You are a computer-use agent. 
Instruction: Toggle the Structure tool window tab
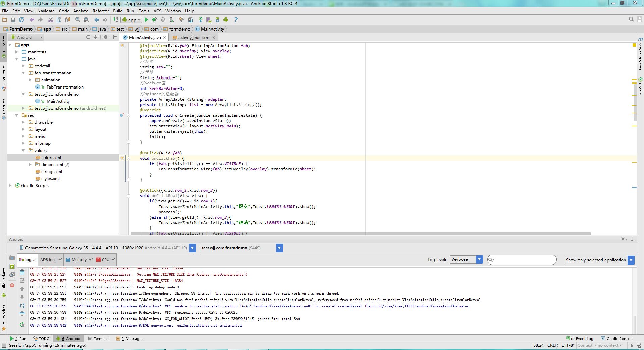4,77
